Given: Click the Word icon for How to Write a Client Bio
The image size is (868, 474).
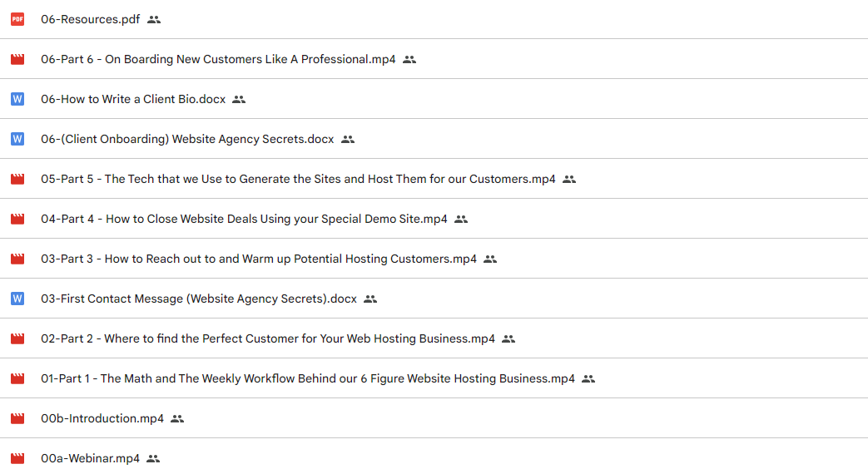Looking at the screenshot, I should point(17,99).
